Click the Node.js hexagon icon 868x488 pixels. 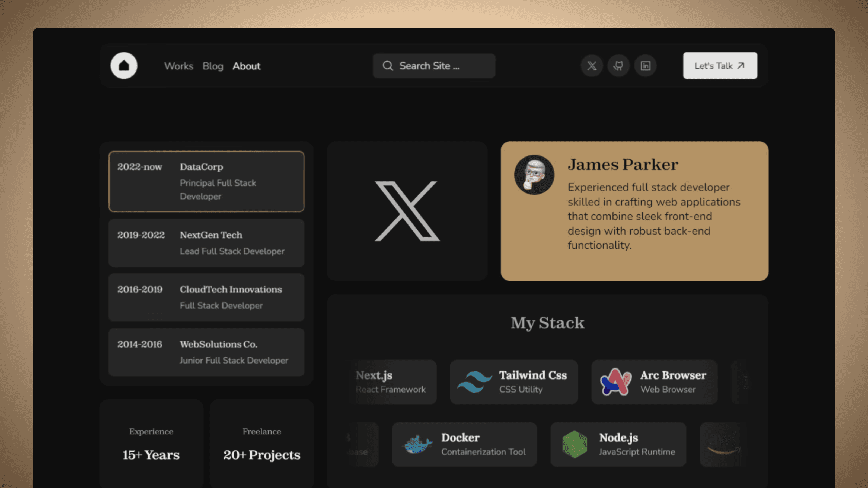click(x=575, y=445)
